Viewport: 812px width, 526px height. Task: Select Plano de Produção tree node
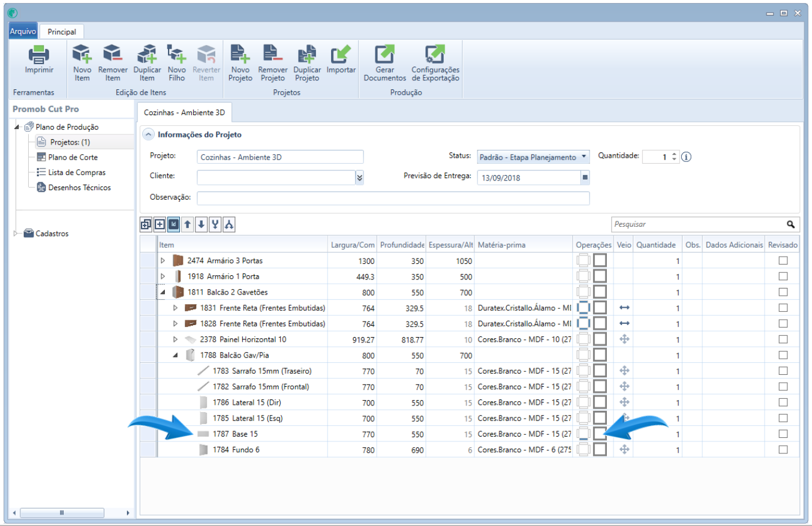pyautogui.click(x=67, y=127)
